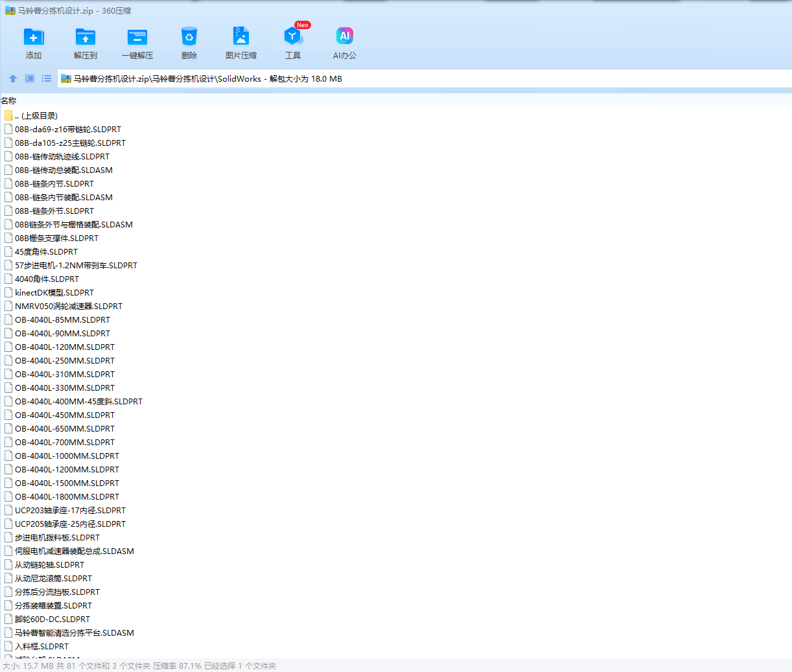This screenshot has height=672, width=792.
Task: Select file 4040角件.SLDPRT
Action: 47,279
